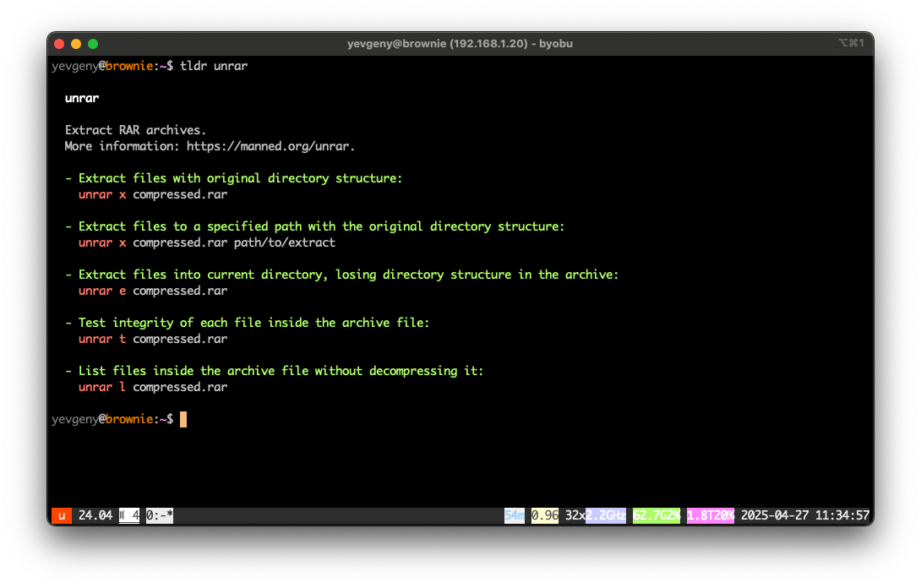Screen dimensions: 921x588
Task: Close the terminal window with red button
Action: point(59,43)
